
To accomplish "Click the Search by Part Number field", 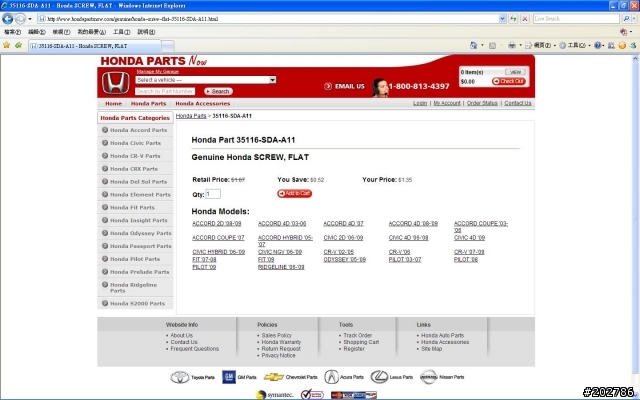I will pyautogui.click(x=165, y=91).
